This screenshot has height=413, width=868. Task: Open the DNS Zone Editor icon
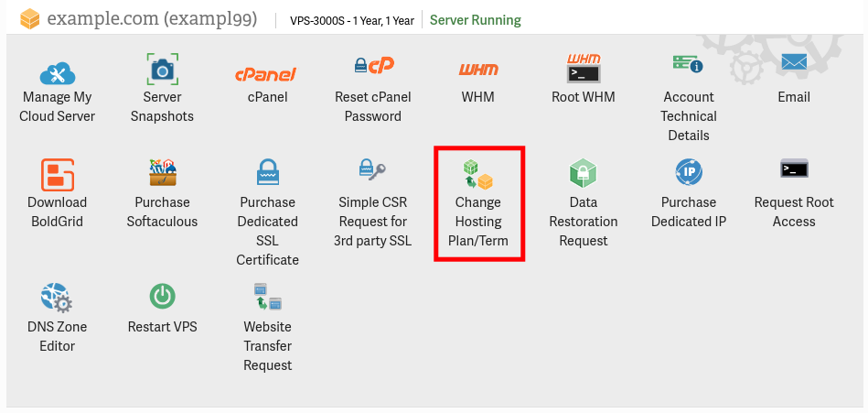pyautogui.click(x=57, y=297)
